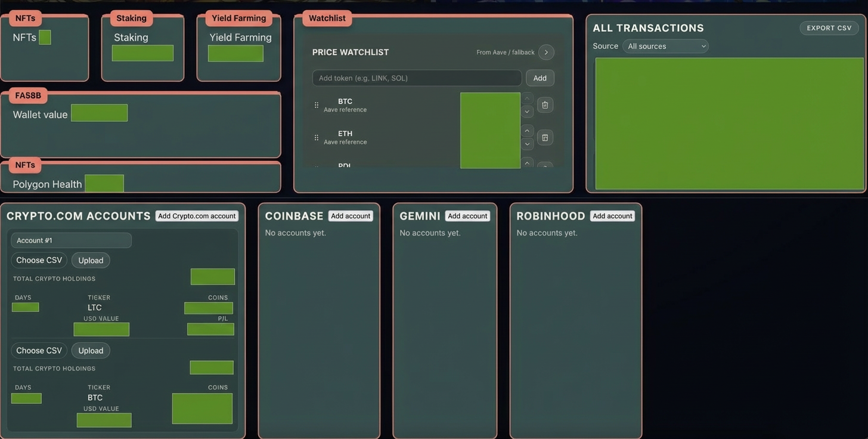Screen dimensions: 868x439
Task: Delete BTC from the price watchlist
Action: pyautogui.click(x=545, y=105)
